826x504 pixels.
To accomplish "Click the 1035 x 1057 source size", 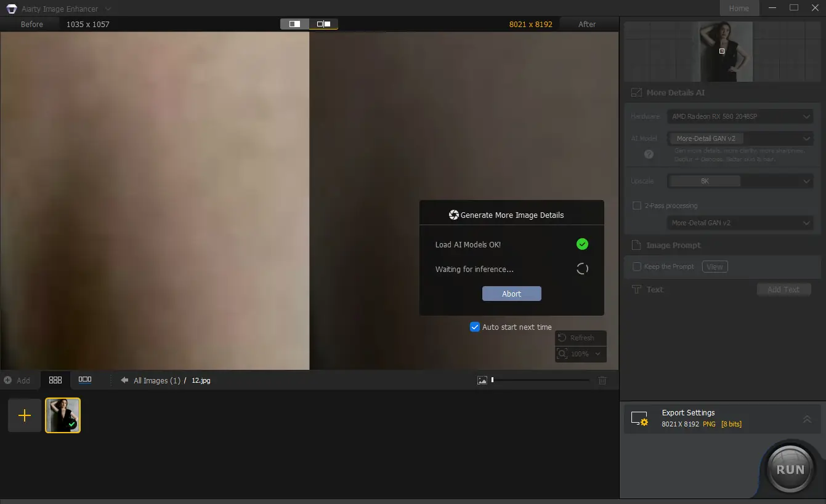I will [88, 24].
